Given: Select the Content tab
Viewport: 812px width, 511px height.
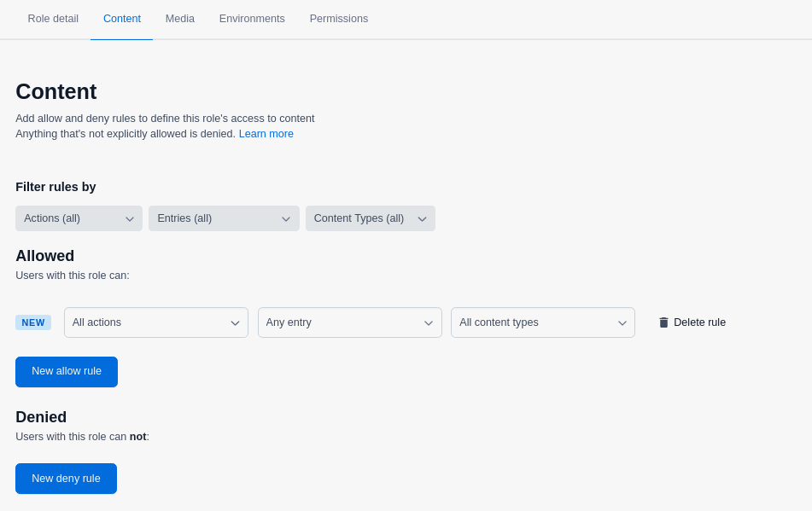Looking at the screenshot, I should coord(122,19).
